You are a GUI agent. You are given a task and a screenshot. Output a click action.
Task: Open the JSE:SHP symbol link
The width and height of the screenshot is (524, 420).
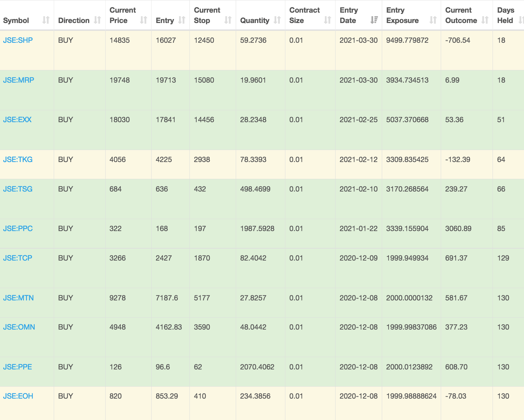[x=18, y=40]
